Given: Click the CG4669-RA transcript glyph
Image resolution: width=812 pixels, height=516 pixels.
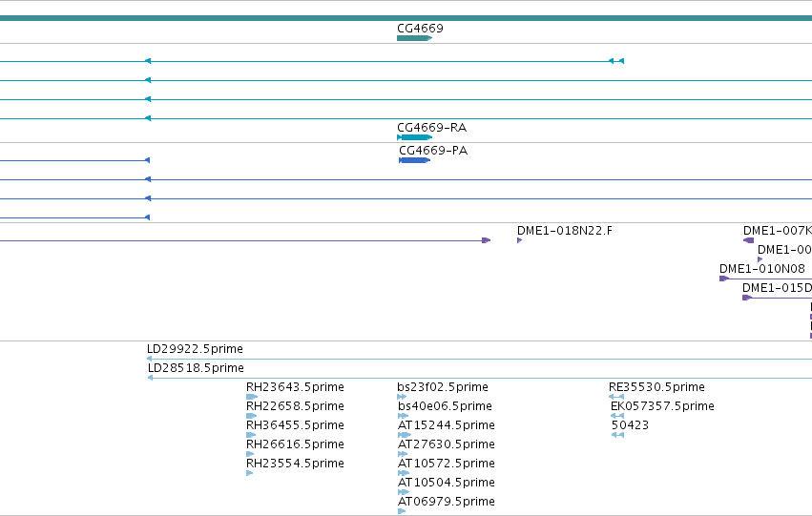Looking at the screenshot, I should tap(414, 137).
